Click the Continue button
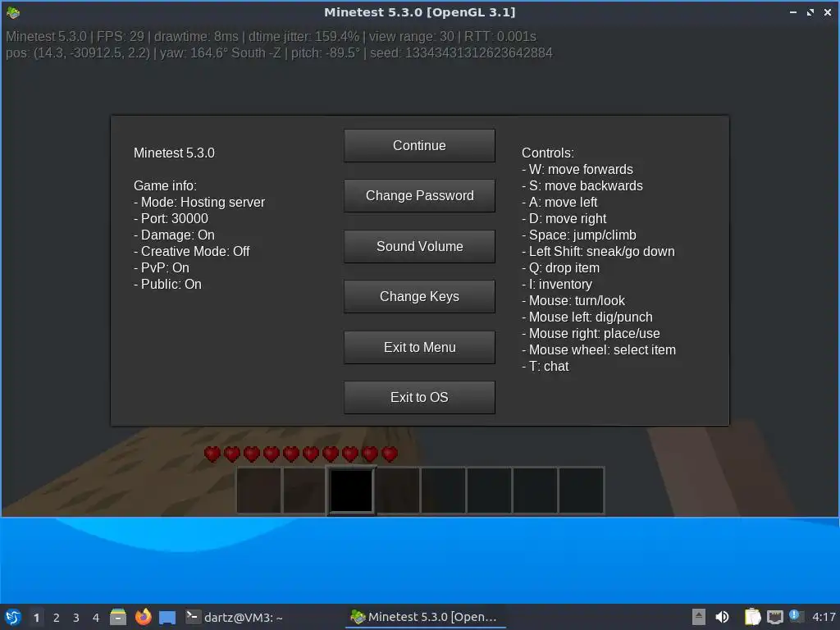The height and width of the screenshot is (630, 840). pyautogui.click(x=419, y=145)
